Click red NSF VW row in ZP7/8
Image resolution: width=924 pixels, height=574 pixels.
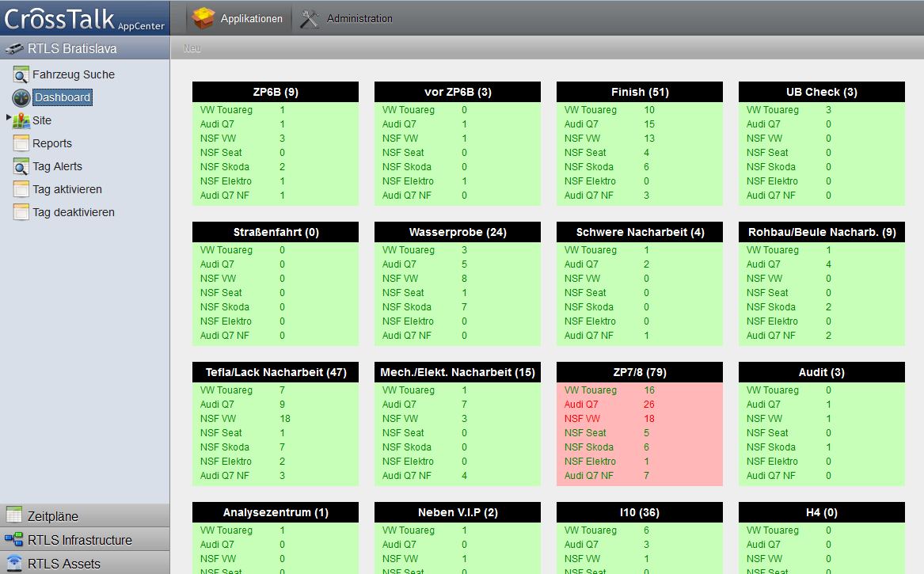pyautogui.click(x=640, y=418)
